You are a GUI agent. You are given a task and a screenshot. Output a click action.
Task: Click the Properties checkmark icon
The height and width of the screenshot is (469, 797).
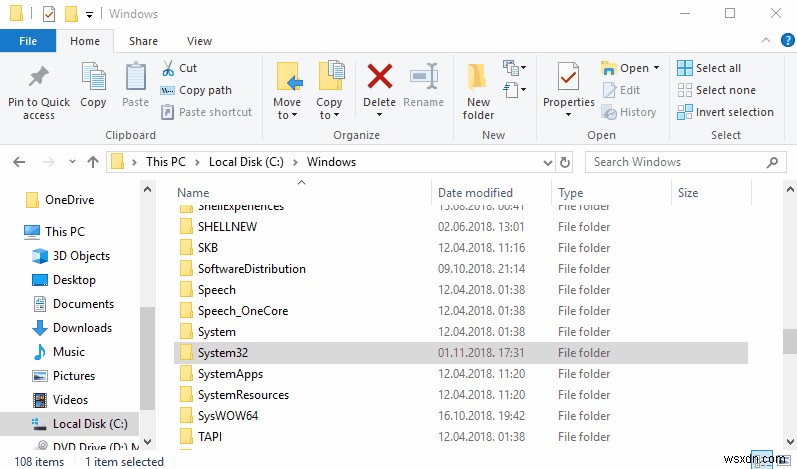tap(568, 76)
